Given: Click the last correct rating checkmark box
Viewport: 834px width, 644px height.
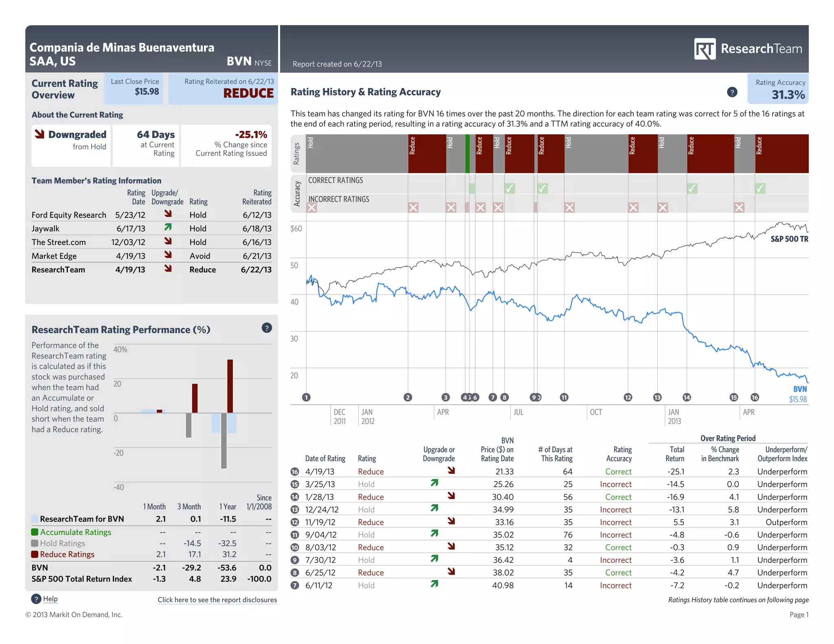Looking at the screenshot, I should pos(760,188).
